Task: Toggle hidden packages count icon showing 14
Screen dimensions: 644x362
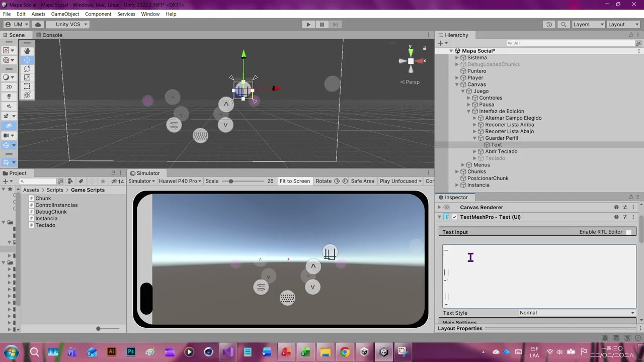Action: point(117,181)
